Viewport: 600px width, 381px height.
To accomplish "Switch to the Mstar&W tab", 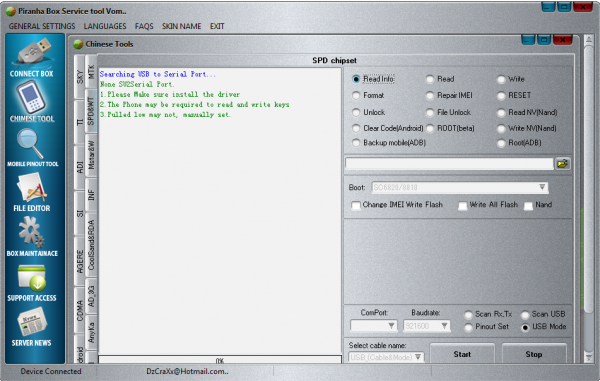I will [x=91, y=155].
